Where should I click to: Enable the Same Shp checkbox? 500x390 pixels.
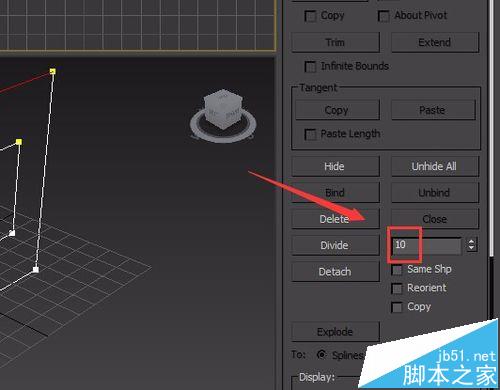pyautogui.click(x=397, y=270)
